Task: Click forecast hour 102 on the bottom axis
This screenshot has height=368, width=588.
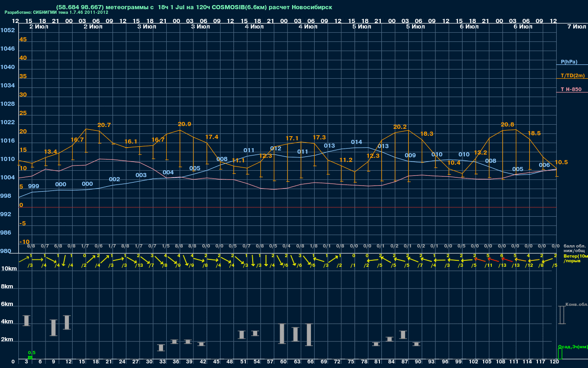Action: pos(474,362)
